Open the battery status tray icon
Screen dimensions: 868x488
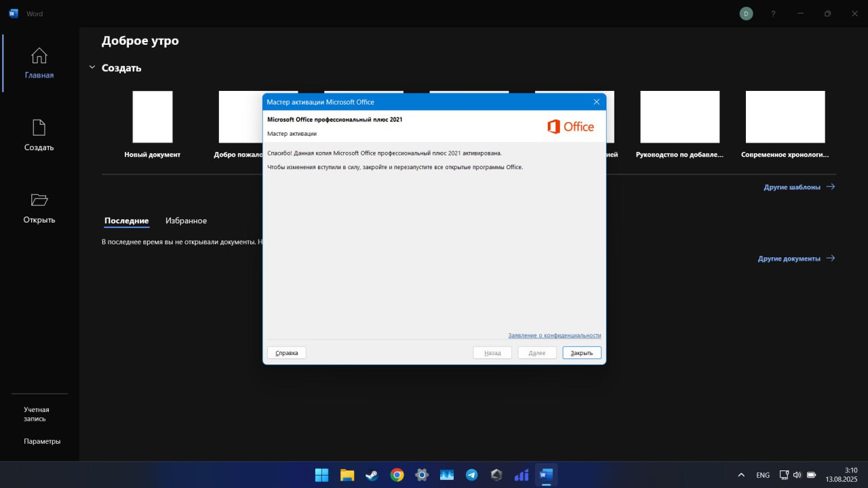click(812, 475)
